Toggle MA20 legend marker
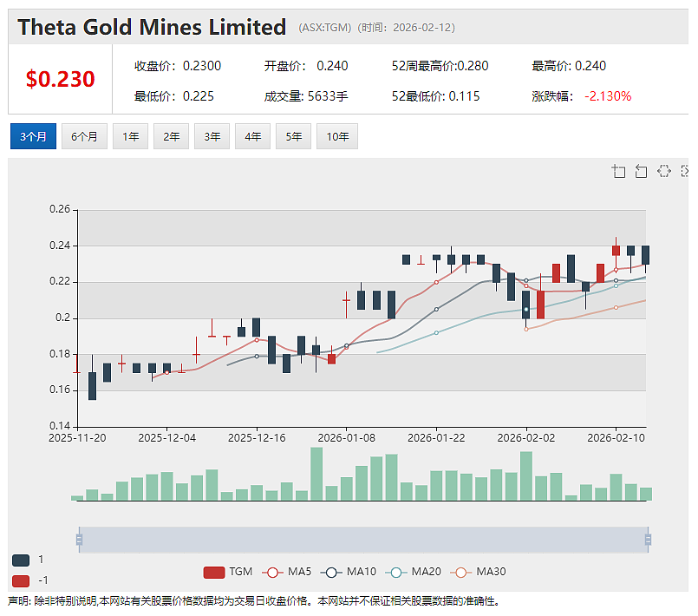Screen dimensions: 698x616 click(395, 573)
